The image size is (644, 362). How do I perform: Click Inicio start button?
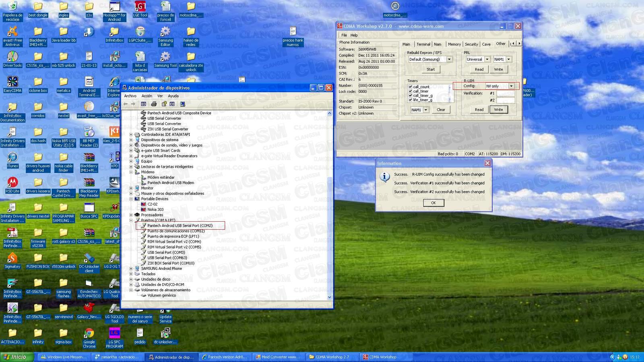coord(17,357)
